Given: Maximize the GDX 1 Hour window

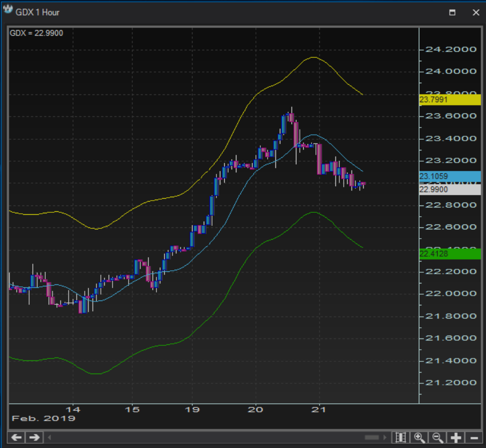Looking at the screenshot, I should coord(452,12).
